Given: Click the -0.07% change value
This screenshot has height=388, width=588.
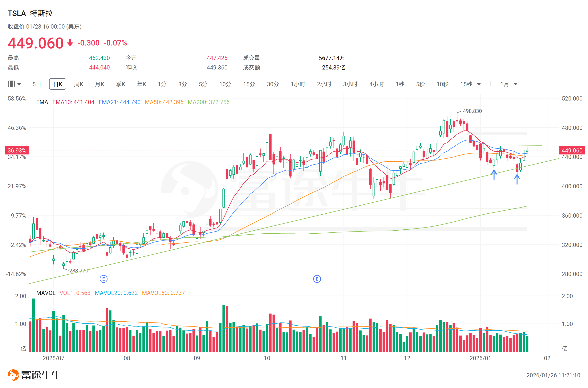Looking at the screenshot, I should click(x=115, y=43).
